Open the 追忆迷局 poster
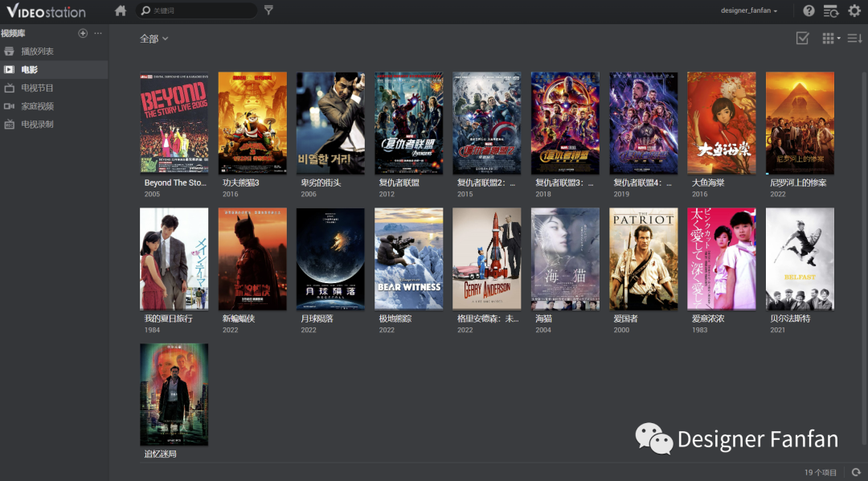The width and height of the screenshot is (868, 481). [x=174, y=395]
